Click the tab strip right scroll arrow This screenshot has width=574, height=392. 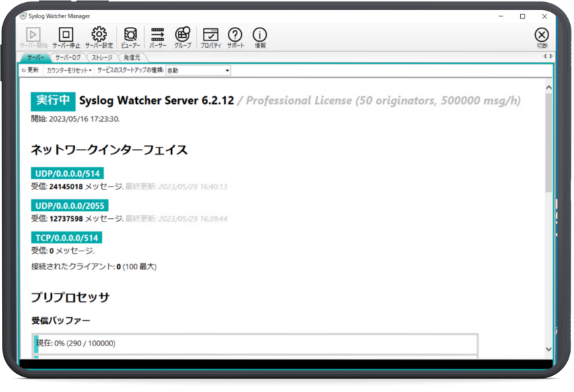(551, 57)
